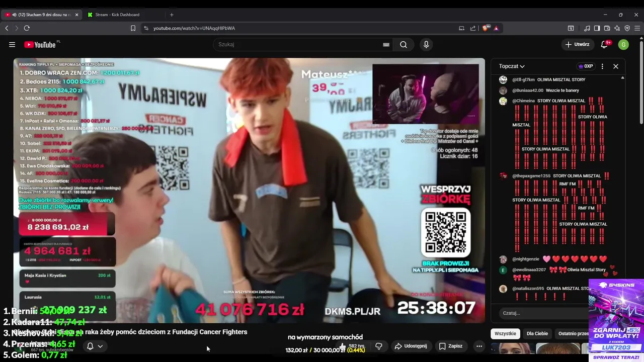Close the live chat panel
This screenshot has width=644, height=362.
tap(616, 66)
